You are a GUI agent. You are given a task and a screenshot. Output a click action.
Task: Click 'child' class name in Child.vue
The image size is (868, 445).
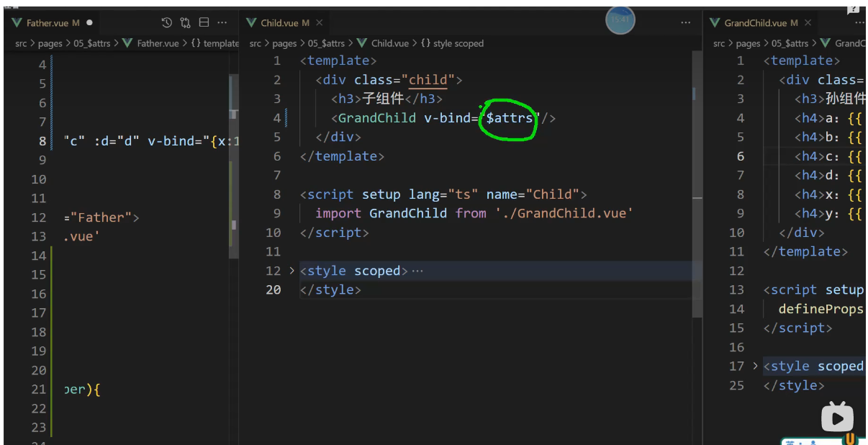tap(428, 80)
